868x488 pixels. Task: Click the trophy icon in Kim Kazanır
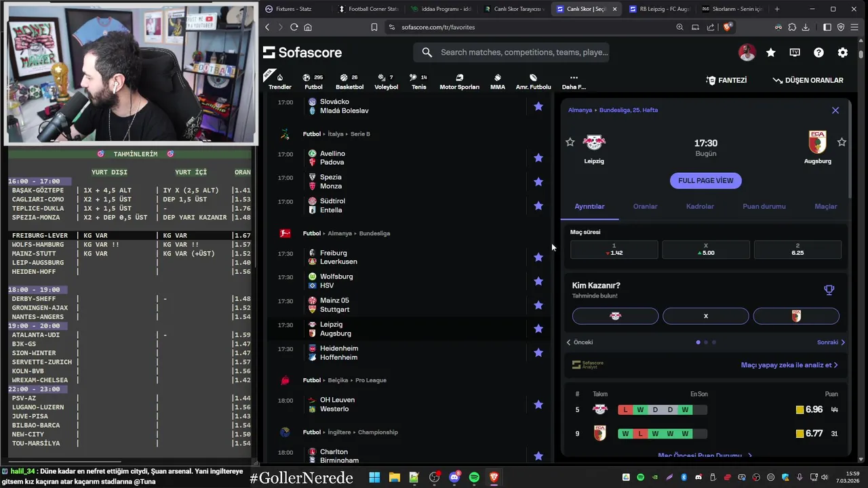point(829,290)
